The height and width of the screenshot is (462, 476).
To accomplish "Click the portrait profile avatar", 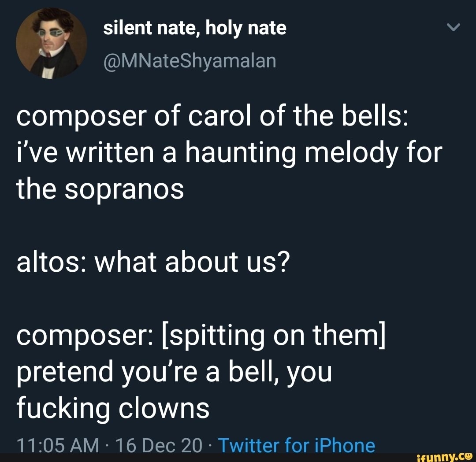I will click(52, 43).
